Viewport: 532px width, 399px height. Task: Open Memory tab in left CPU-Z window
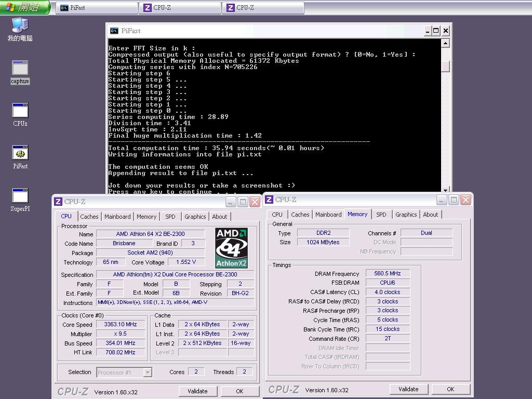pyautogui.click(x=147, y=217)
